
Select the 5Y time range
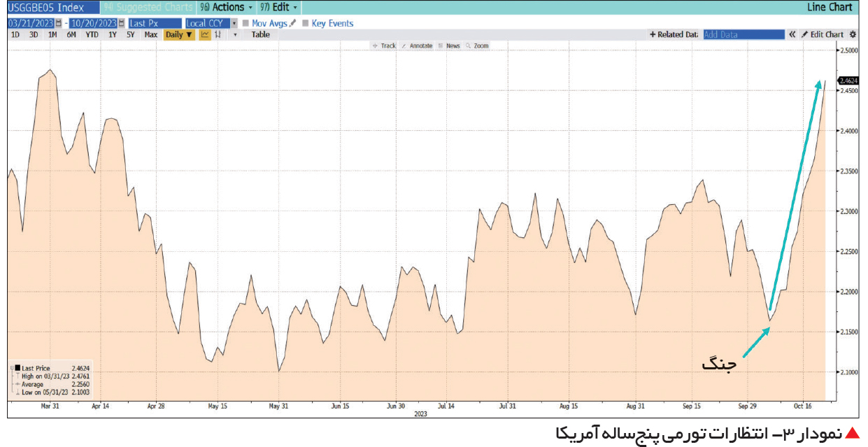click(131, 34)
